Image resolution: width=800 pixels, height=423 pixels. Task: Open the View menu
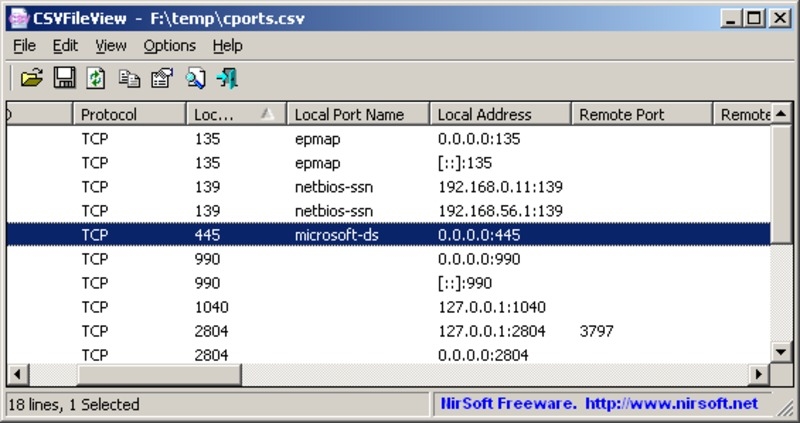tap(111, 46)
